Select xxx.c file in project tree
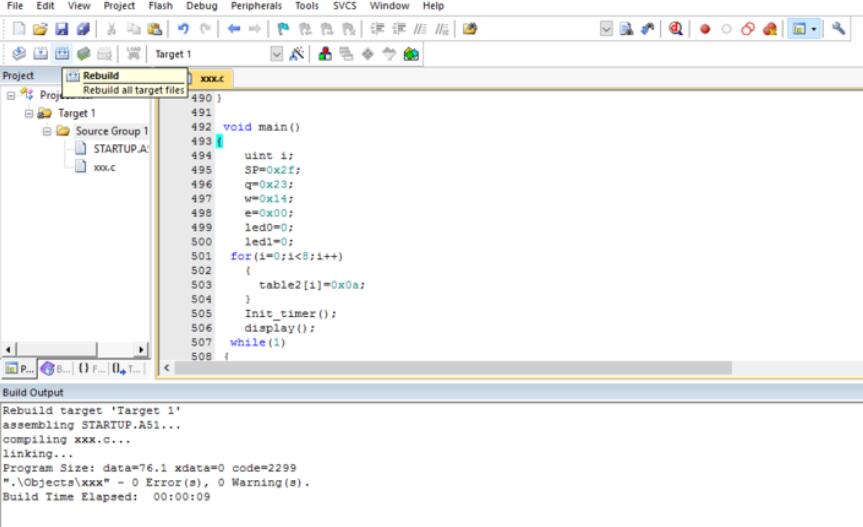Image resolution: width=863 pixels, height=527 pixels. 103,167
